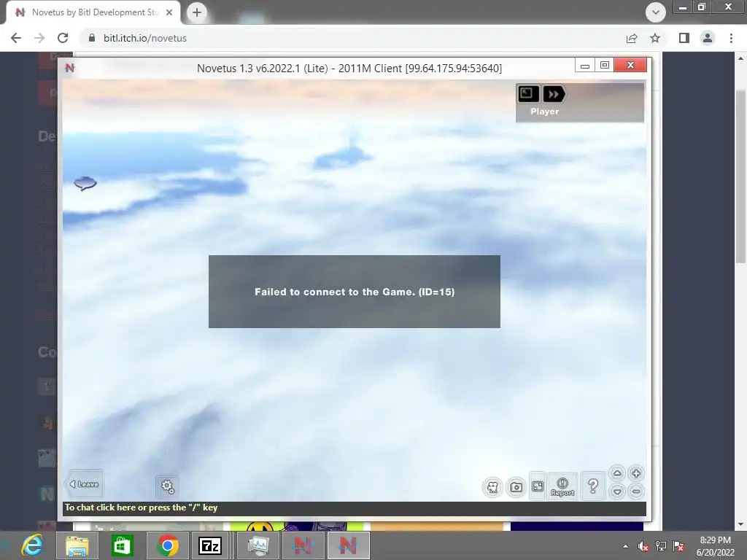Open the Chrome profile avatar menu
This screenshot has width=747, height=560.
point(708,38)
